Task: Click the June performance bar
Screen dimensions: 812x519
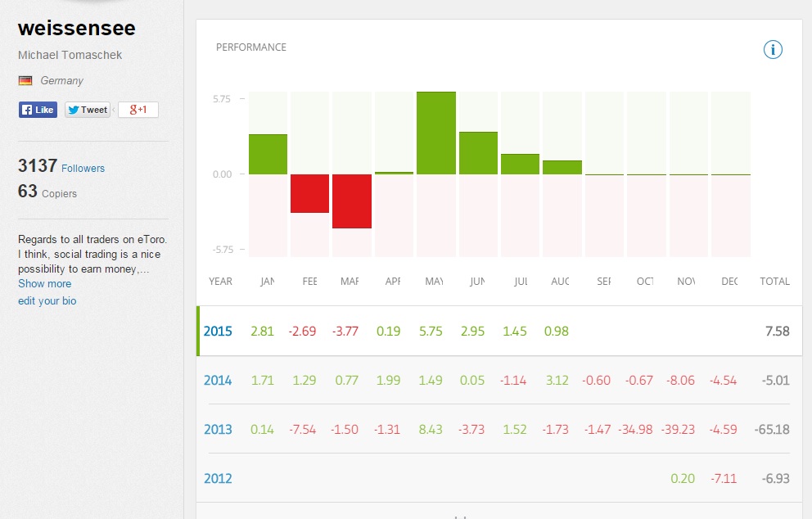Action: coord(478,153)
